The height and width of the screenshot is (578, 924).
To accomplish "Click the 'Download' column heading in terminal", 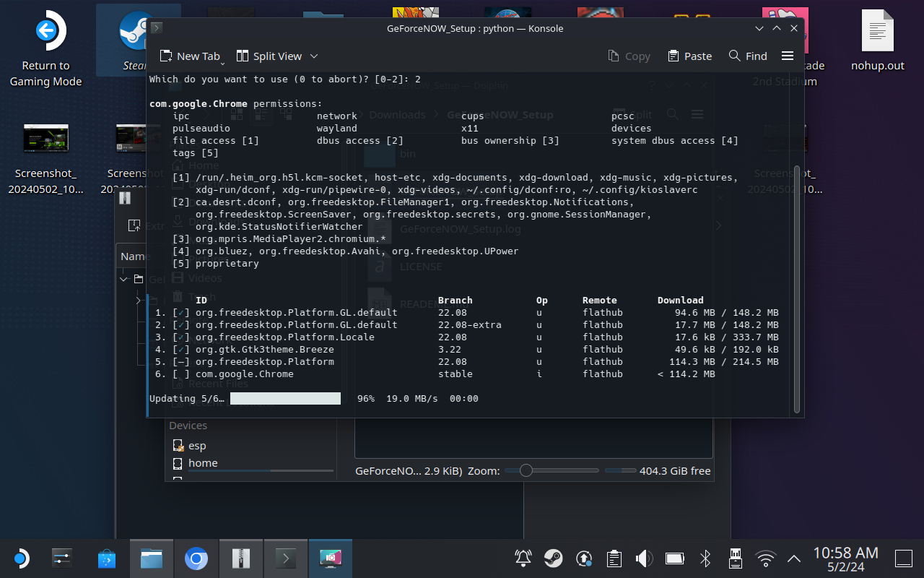I will [680, 301].
